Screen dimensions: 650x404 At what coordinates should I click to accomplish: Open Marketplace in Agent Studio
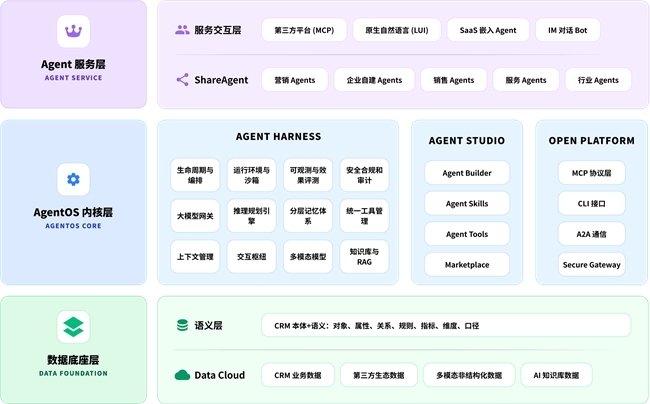(x=467, y=265)
